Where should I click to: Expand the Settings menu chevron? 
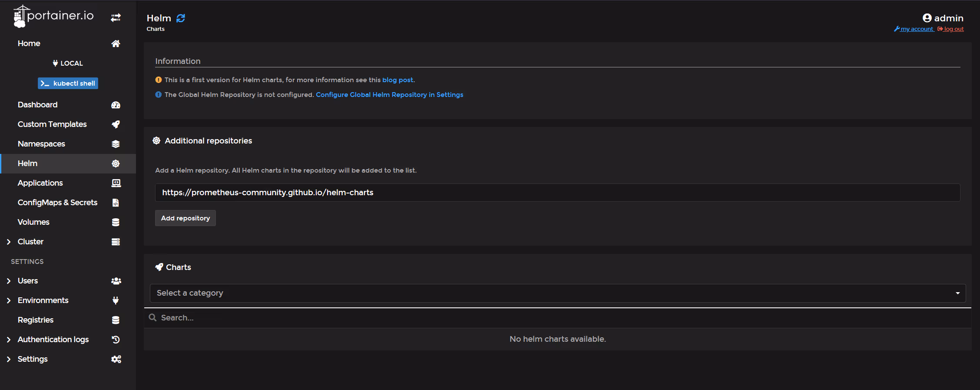pos(8,359)
